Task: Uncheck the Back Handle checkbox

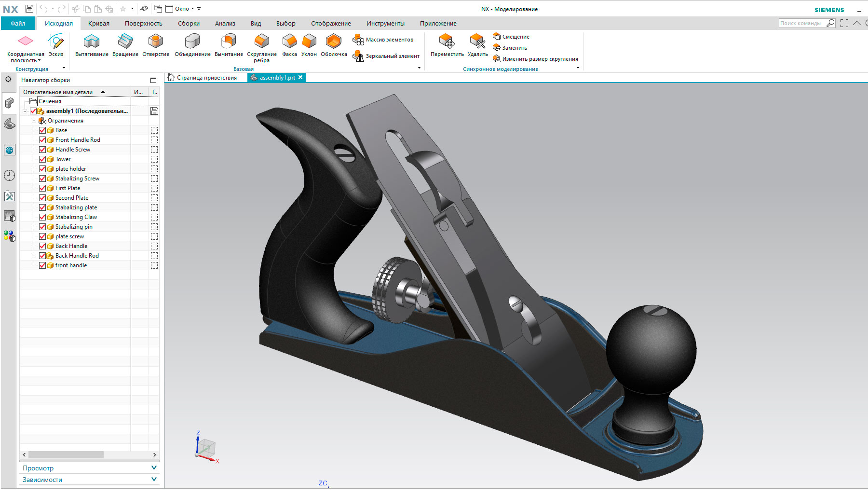Action: coord(42,246)
